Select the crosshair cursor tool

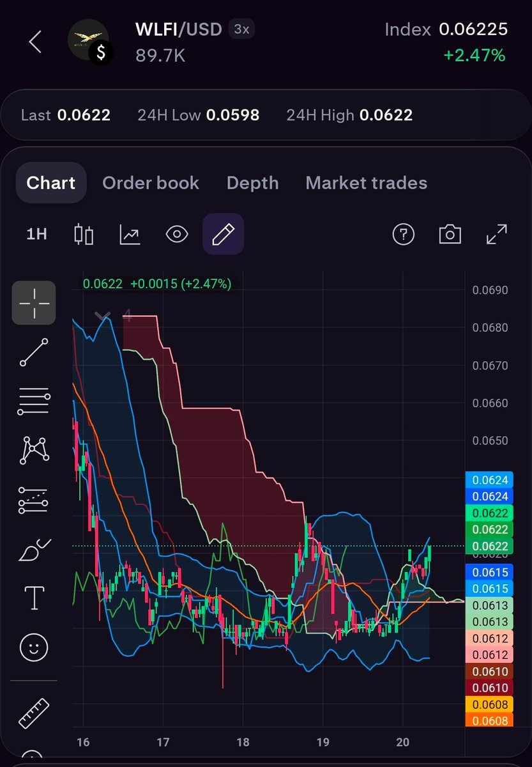coord(34,303)
